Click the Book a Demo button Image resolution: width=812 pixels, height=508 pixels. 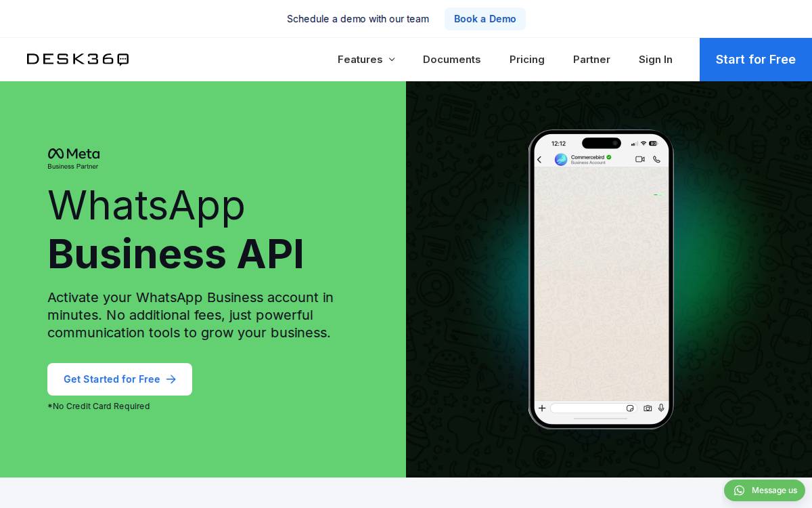(485, 19)
